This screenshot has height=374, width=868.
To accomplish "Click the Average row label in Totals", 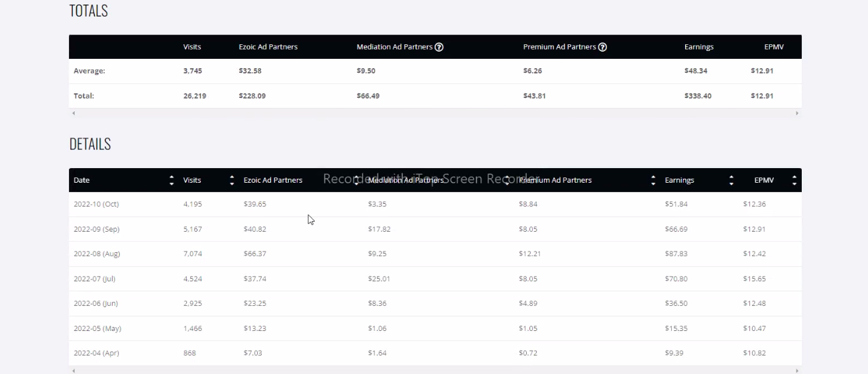I will pos(89,71).
